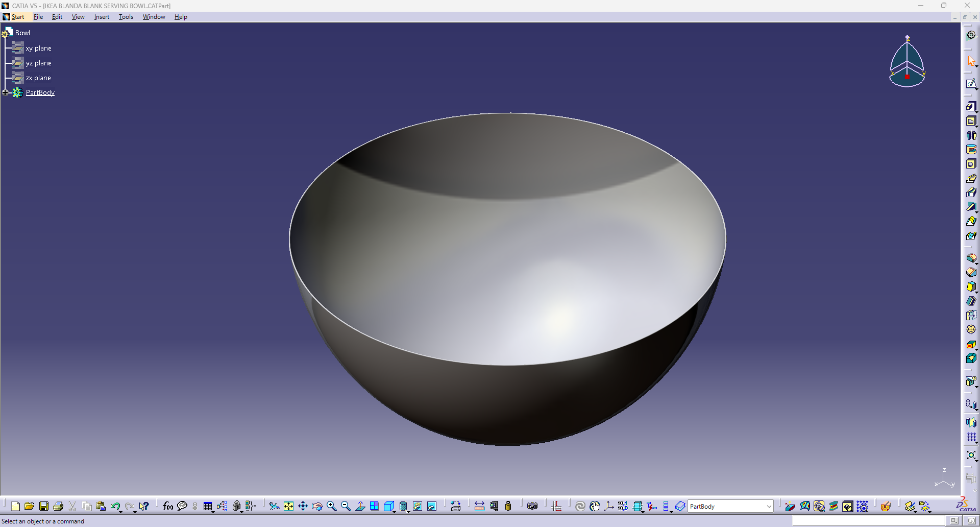980x527 pixels.
Task: Open the Tools menu
Action: click(126, 17)
